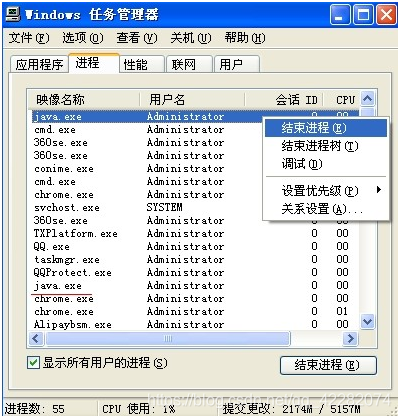Select the highlighted java.exe process row

coord(147,117)
